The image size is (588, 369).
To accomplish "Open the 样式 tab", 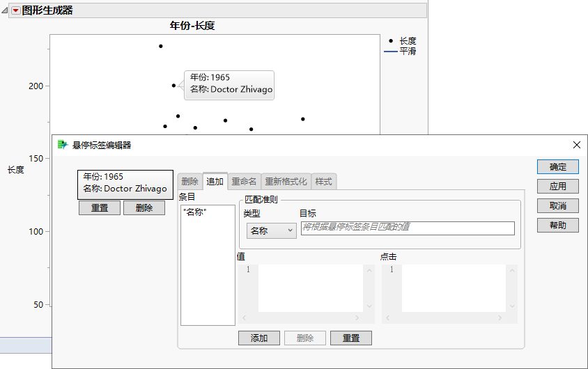I will (x=324, y=182).
